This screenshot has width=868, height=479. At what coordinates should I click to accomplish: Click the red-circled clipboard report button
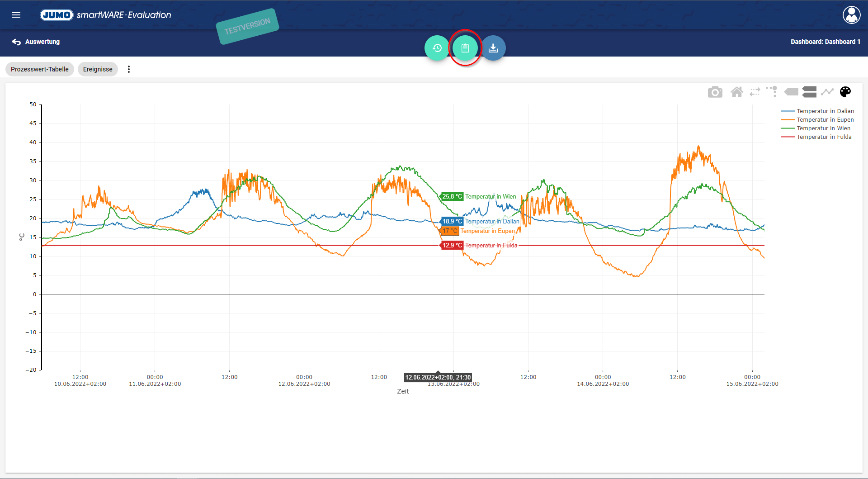coord(465,48)
